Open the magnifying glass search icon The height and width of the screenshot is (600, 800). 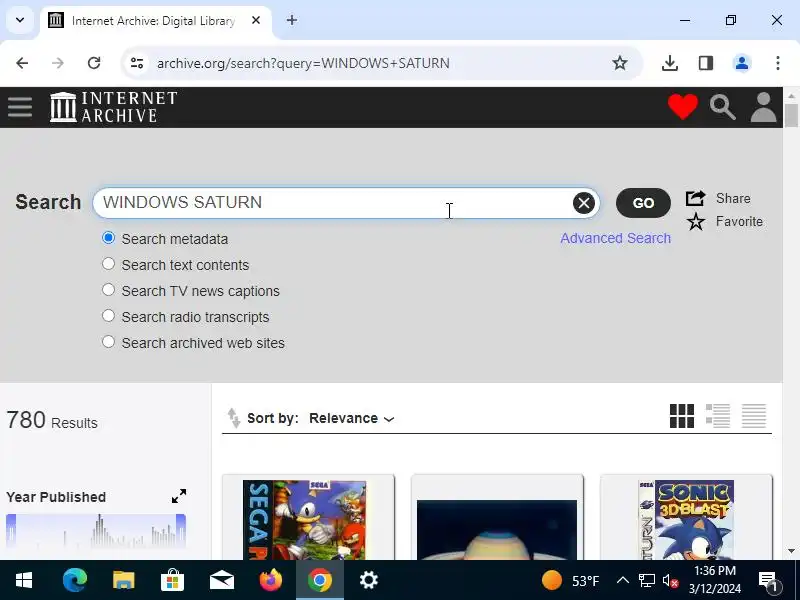[x=722, y=107]
